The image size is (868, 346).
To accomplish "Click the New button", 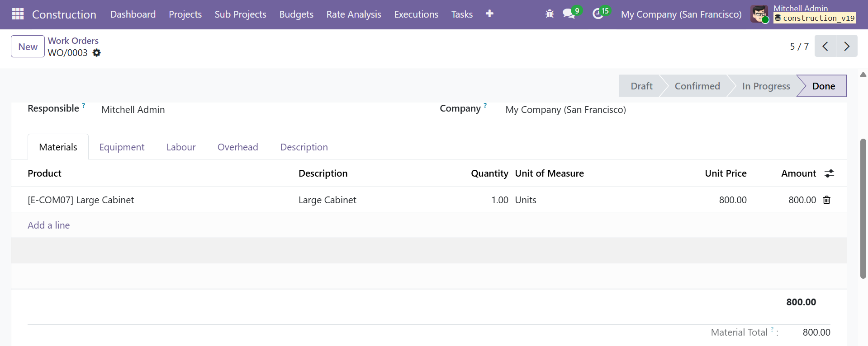I will 28,47.
